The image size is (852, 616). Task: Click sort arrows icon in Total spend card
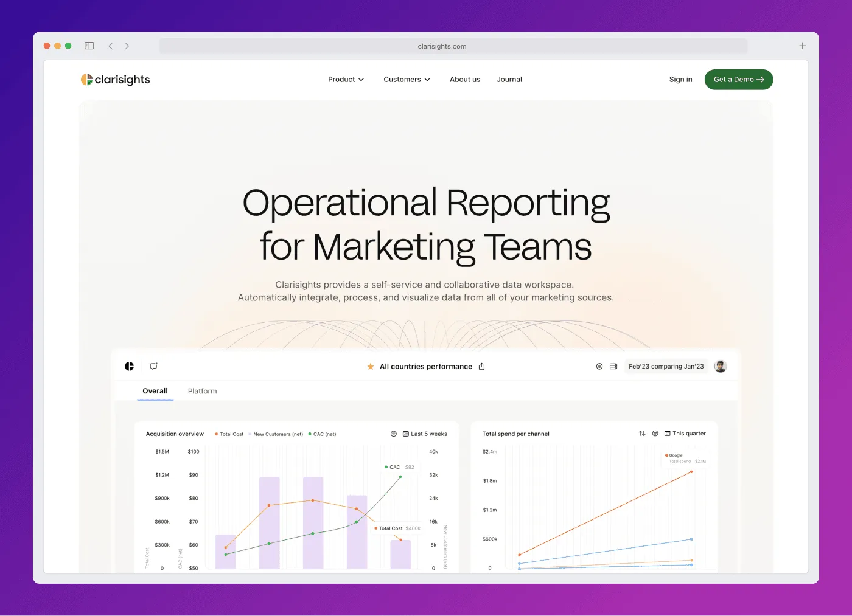point(642,433)
